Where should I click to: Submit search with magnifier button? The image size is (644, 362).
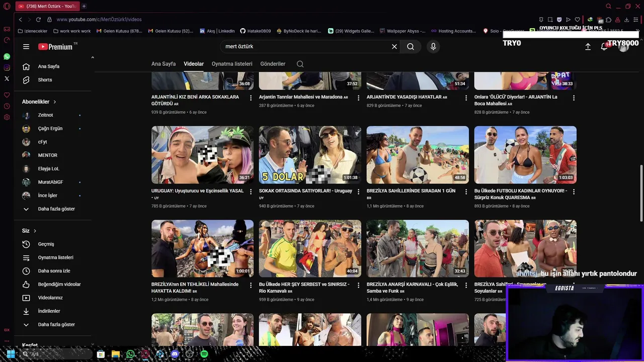pyautogui.click(x=411, y=46)
